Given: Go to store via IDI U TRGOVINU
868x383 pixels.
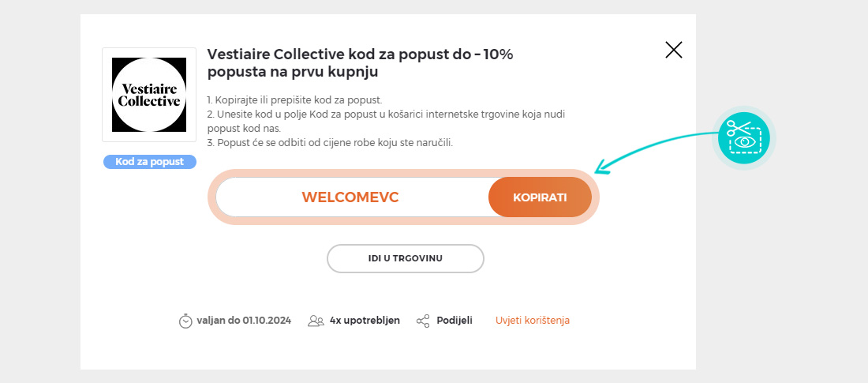Looking at the screenshot, I should click(405, 258).
